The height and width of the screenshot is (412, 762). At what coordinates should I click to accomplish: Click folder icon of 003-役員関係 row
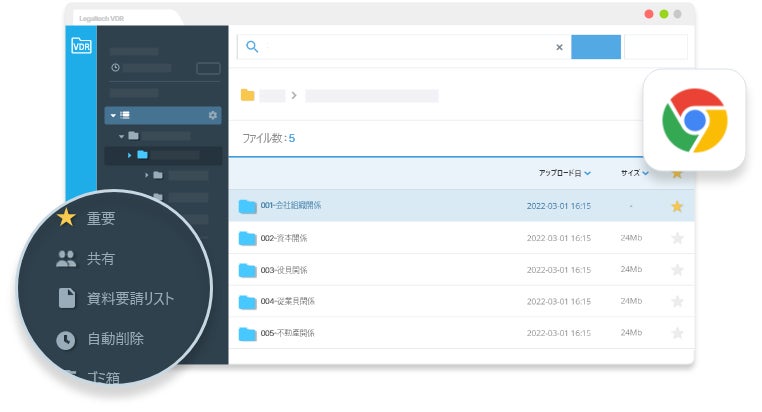tap(247, 270)
